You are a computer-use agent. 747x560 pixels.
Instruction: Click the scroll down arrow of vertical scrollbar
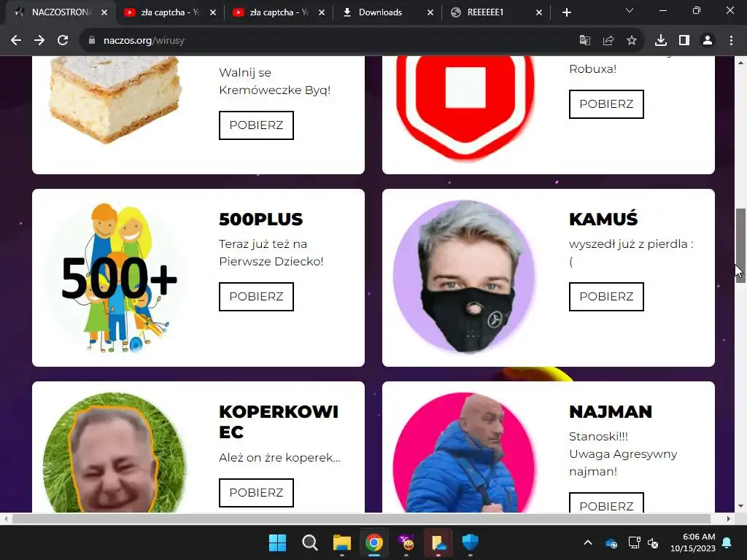pos(741,506)
